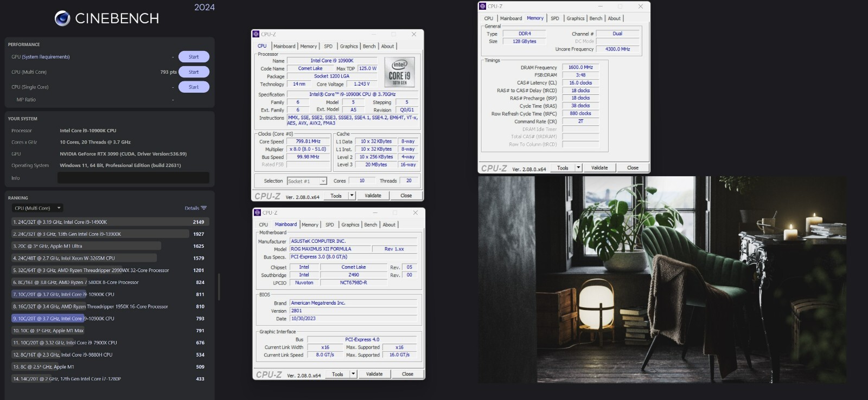868x400 pixels.
Task: Select ranking row Threadripper 2990WX
Action: 111,270
